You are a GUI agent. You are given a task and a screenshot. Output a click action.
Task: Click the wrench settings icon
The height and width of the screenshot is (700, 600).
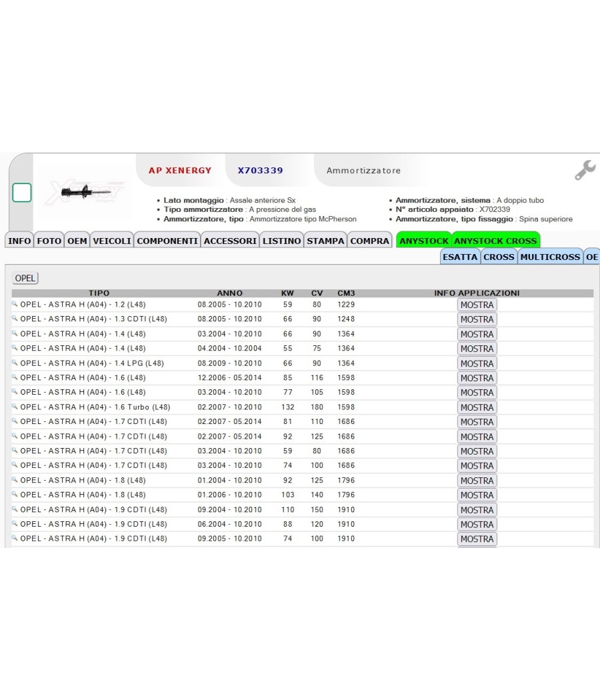(x=585, y=170)
